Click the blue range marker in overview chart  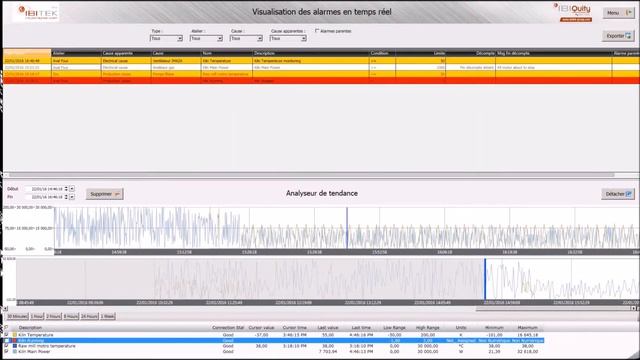click(485, 279)
